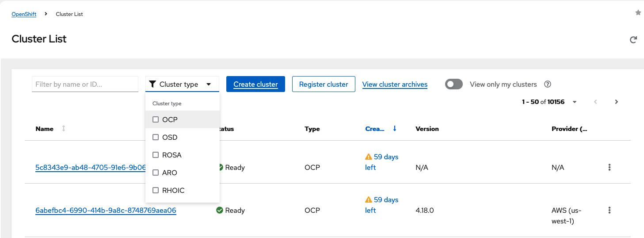The height and width of the screenshot is (238, 644).
Task: Open View cluster archives link
Action: pos(395,84)
